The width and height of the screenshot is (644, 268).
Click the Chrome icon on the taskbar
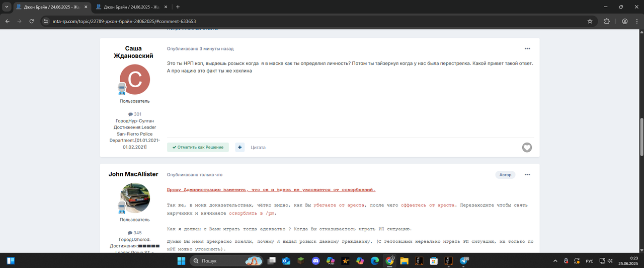[x=389, y=261]
